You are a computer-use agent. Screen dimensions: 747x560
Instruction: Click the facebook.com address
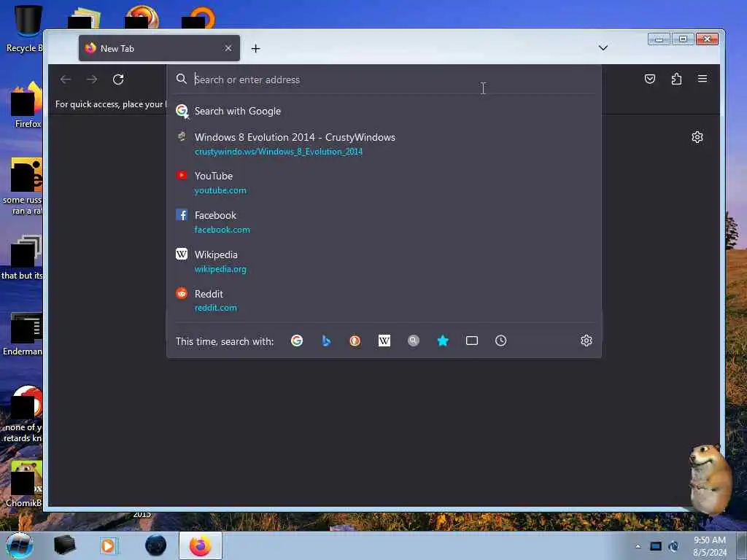pos(222,230)
